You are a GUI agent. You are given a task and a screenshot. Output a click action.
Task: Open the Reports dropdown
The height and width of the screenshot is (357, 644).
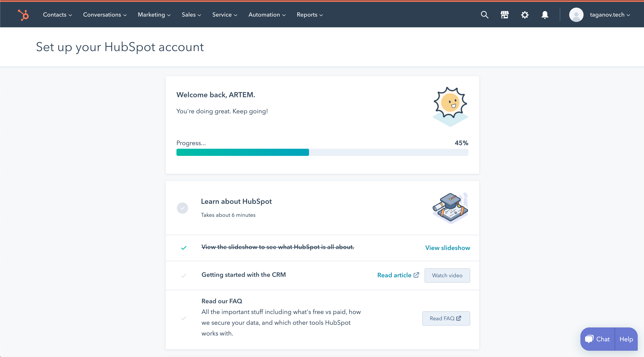[309, 15]
